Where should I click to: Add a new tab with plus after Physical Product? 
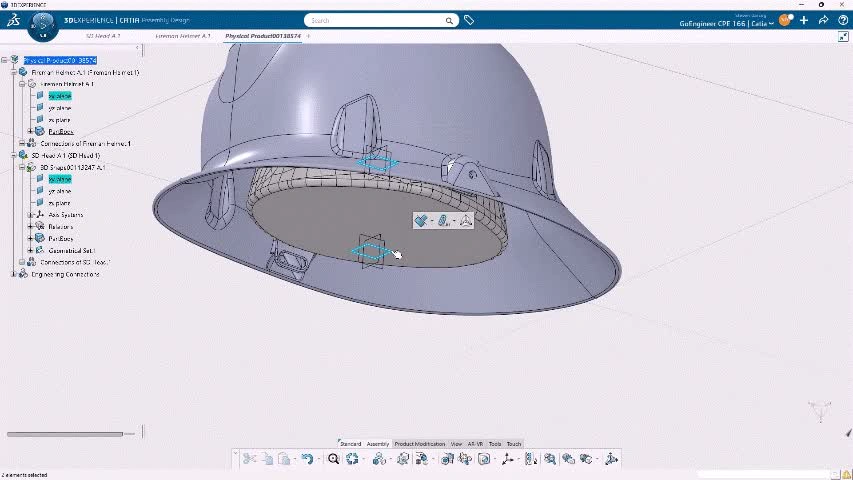point(308,36)
